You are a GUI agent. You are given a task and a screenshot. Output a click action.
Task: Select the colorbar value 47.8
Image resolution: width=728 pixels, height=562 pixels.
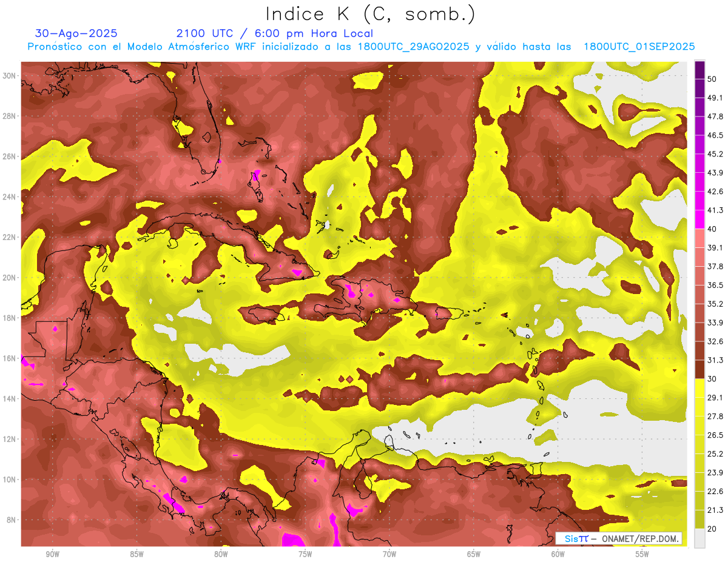[715, 116]
